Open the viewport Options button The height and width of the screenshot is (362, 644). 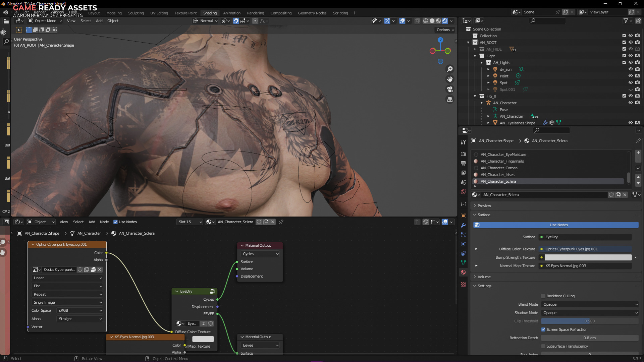coord(445,30)
